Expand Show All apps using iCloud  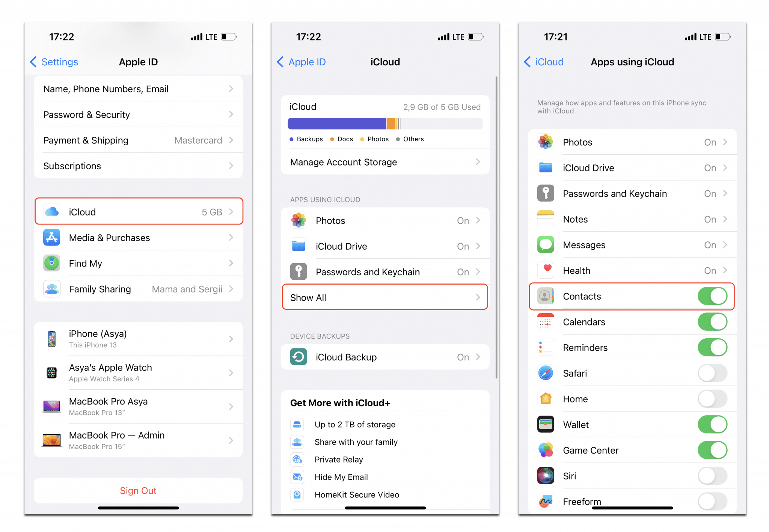(384, 298)
